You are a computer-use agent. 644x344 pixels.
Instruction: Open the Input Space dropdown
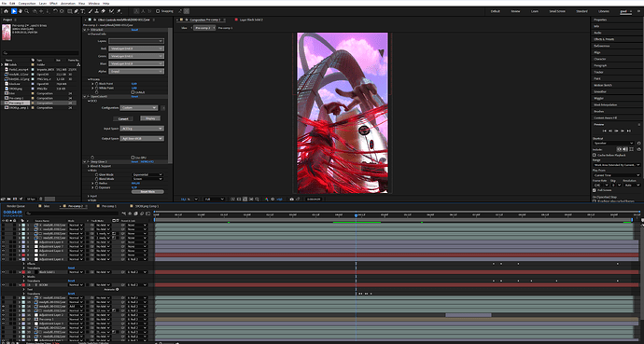pos(142,129)
